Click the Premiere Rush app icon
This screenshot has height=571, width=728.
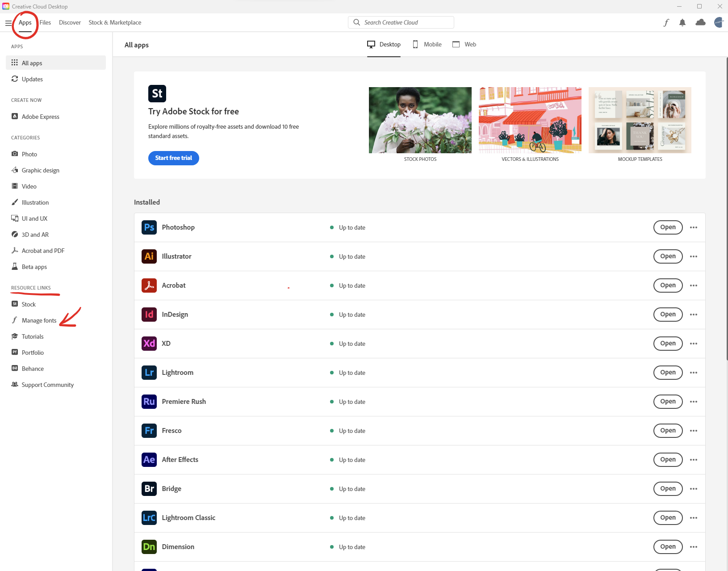pyautogui.click(x=149, y=402)
